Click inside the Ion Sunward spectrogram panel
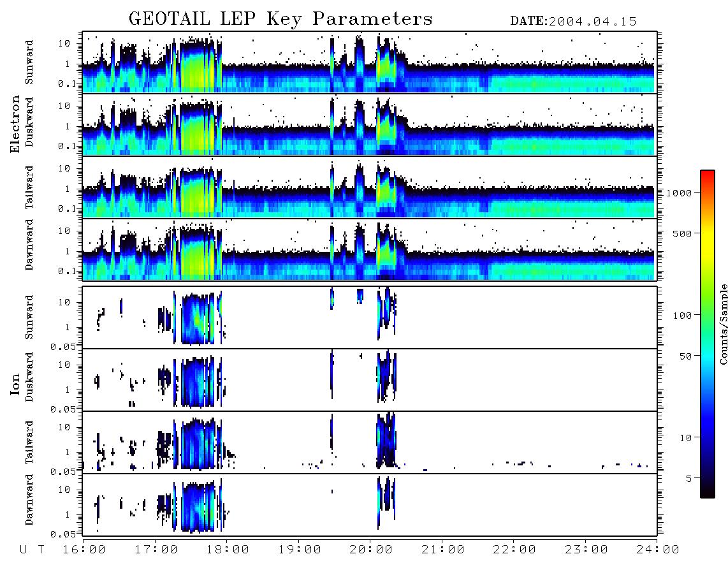This screenshot has height=561, width=728. click(x=370, y=317)
